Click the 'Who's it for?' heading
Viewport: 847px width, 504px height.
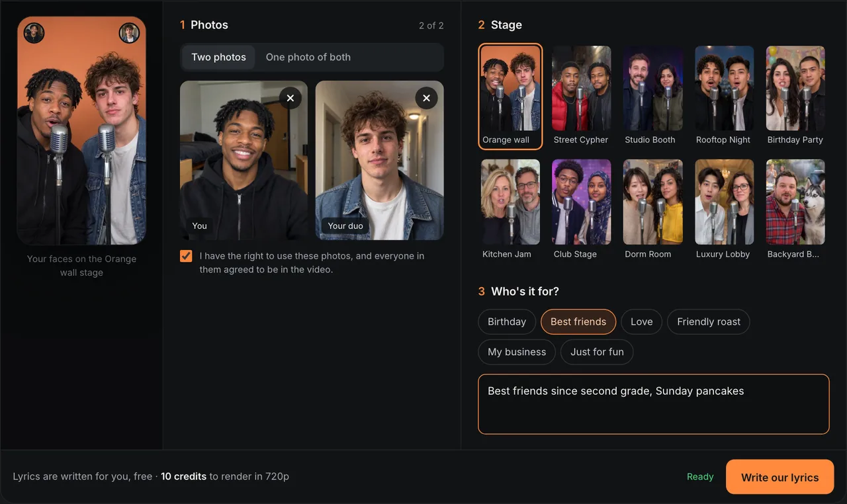(525, 292)
